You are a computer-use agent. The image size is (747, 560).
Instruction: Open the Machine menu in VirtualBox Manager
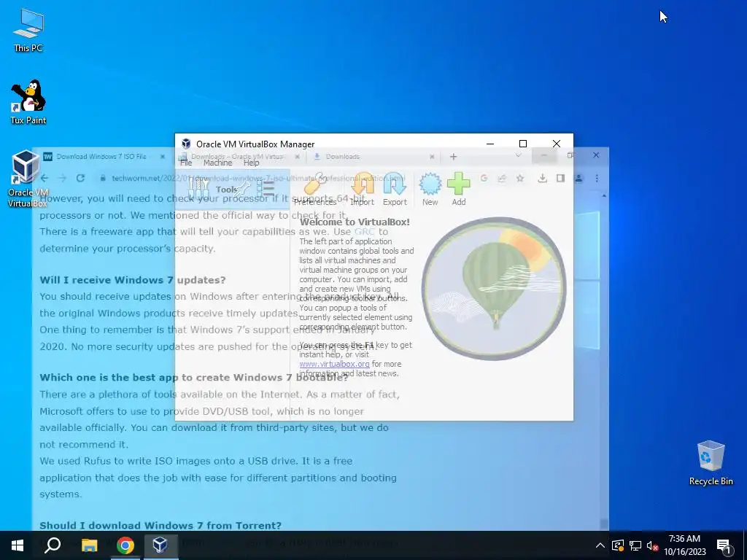(217, 163)
